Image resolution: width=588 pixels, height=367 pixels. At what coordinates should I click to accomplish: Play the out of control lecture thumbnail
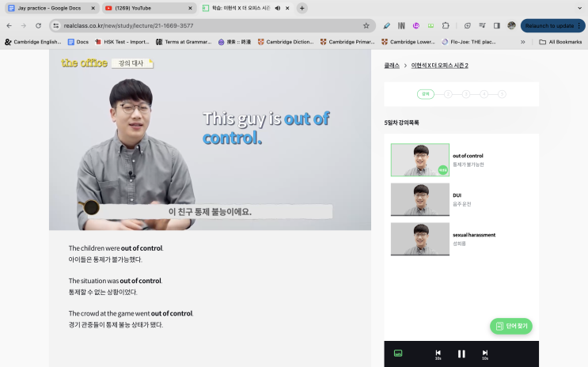tap(420, 160)
